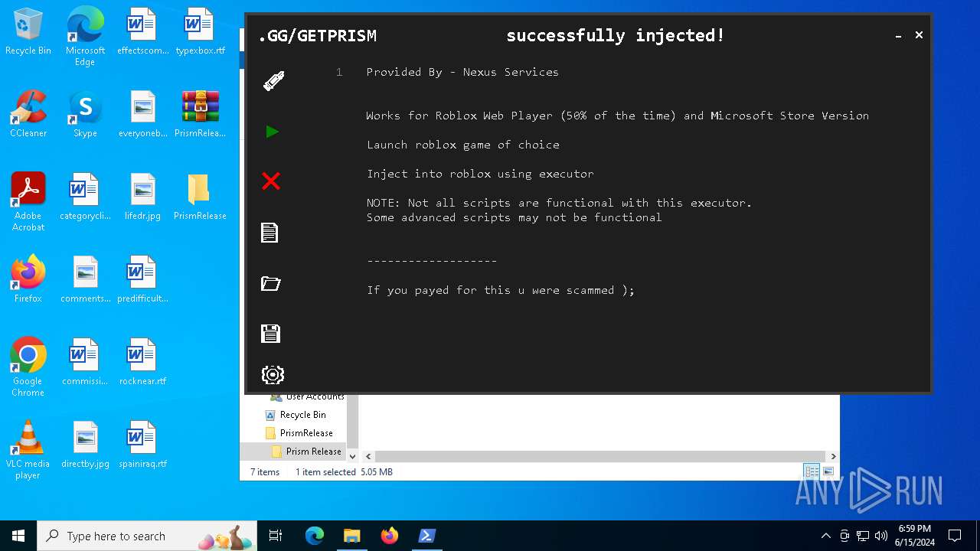
Task: Click the 'Provided By - Nexus Services' line
Action: coord(462,72)
